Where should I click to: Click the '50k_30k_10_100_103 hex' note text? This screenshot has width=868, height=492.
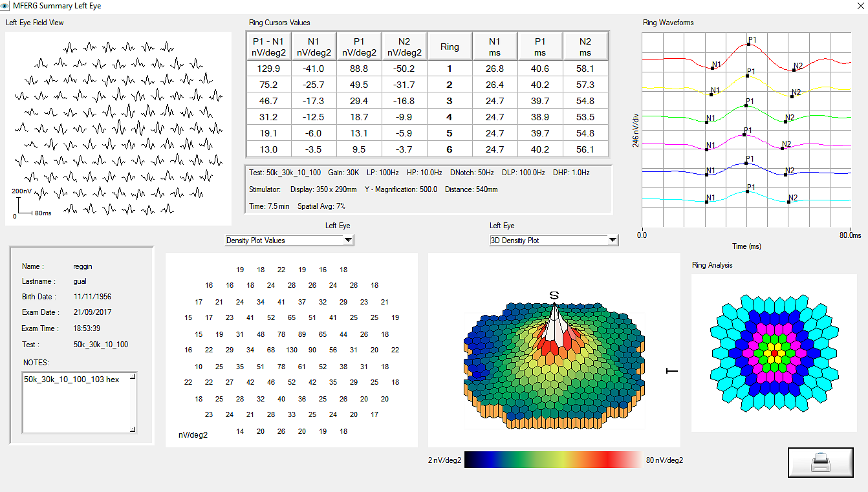[72, 380]
